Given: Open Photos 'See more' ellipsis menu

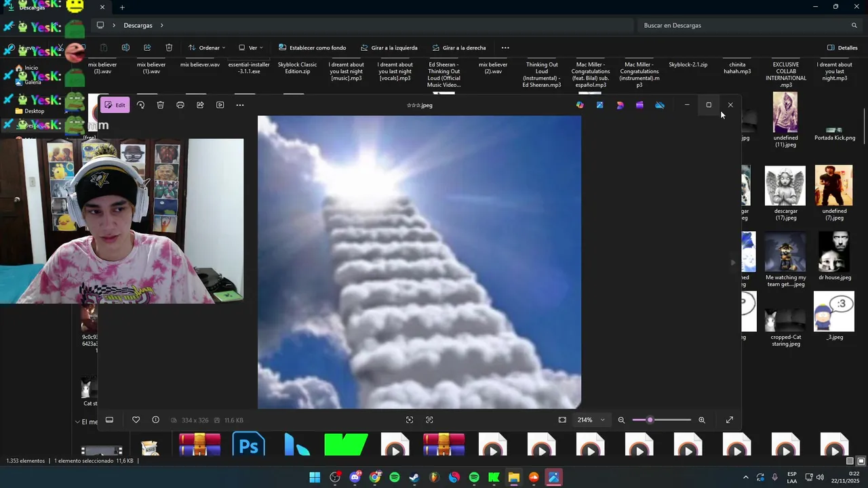Looking at the screenshot, I should pyautogui.click(x=239, y=105).
